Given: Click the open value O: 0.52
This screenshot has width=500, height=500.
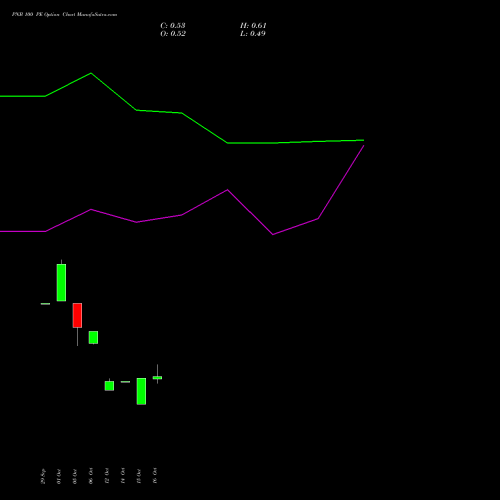Looking at the screenshot, I should click(173, 34).
